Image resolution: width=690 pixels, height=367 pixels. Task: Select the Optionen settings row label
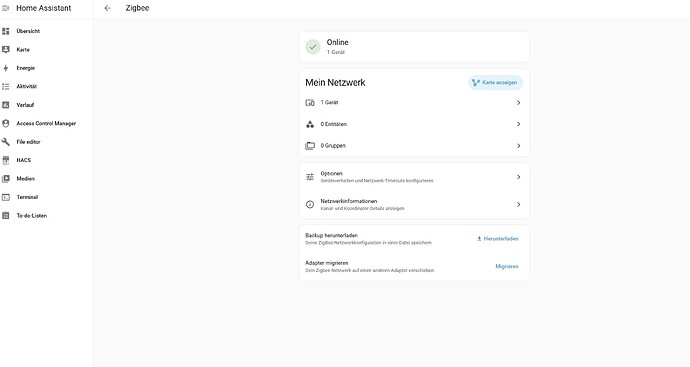[x=331, y=173]
